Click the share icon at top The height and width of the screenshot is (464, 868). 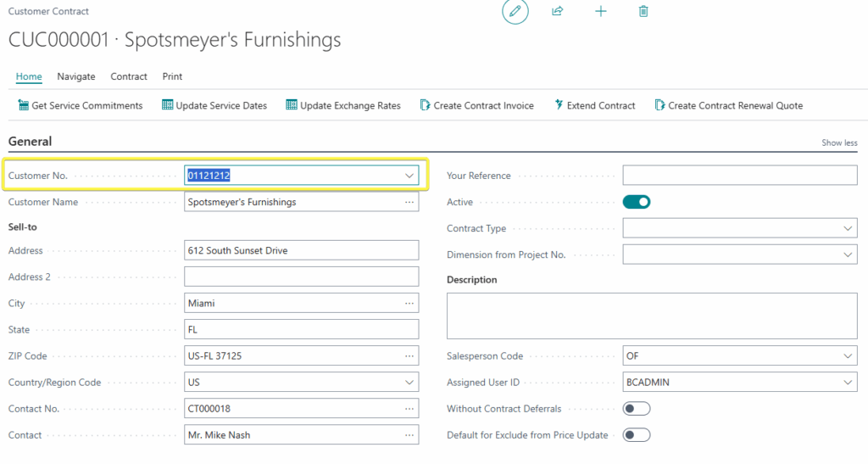coord(558,11)
